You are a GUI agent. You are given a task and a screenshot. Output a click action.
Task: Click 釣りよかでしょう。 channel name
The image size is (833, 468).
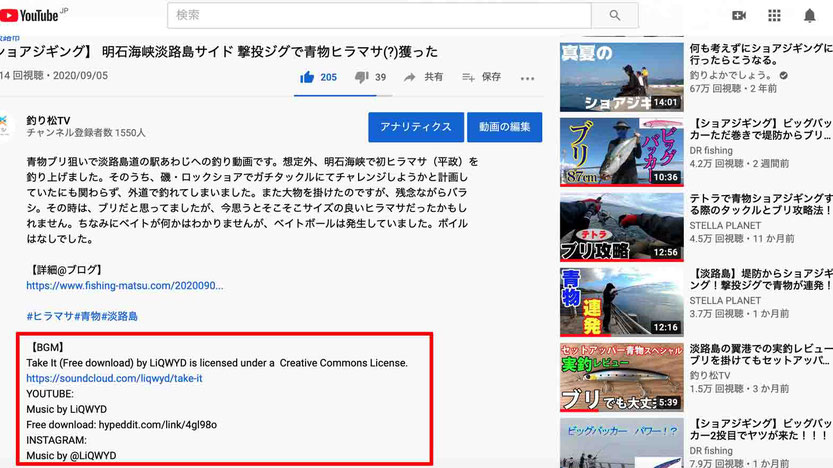[x=731, y=75]
